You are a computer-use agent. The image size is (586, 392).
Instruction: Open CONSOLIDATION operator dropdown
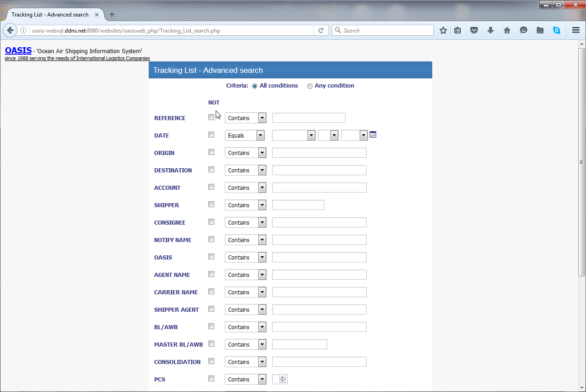(x=246, y=362)
